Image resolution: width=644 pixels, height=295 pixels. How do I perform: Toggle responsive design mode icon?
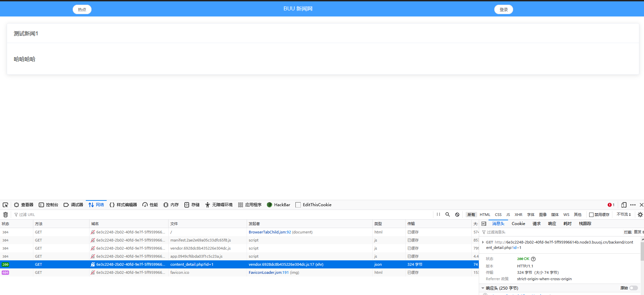pyautogui.click(x=624, y=205)
